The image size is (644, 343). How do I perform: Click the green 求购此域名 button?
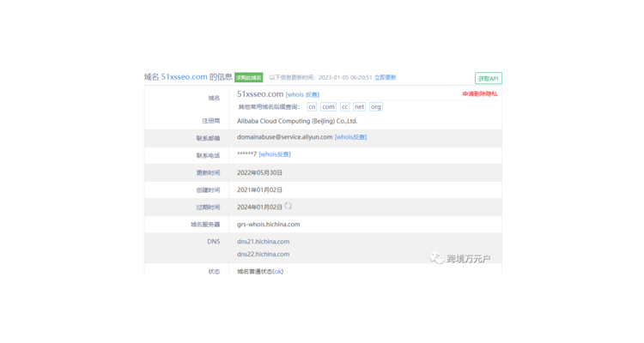(x=248, y=77)
